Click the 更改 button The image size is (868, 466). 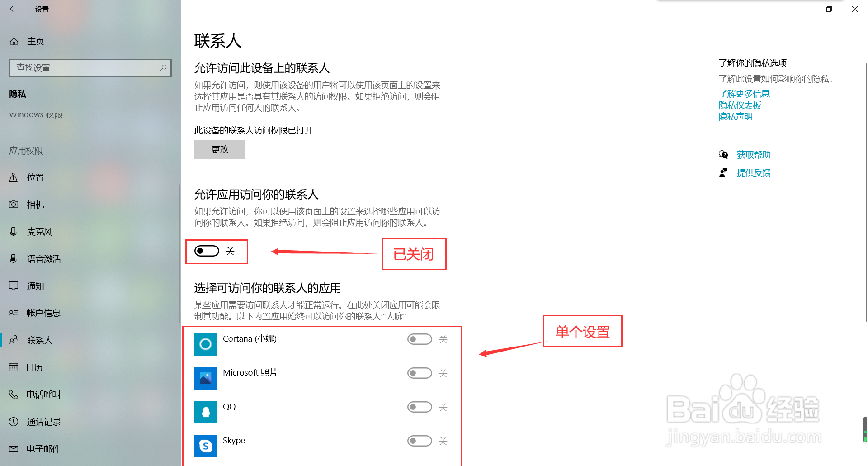220,149
